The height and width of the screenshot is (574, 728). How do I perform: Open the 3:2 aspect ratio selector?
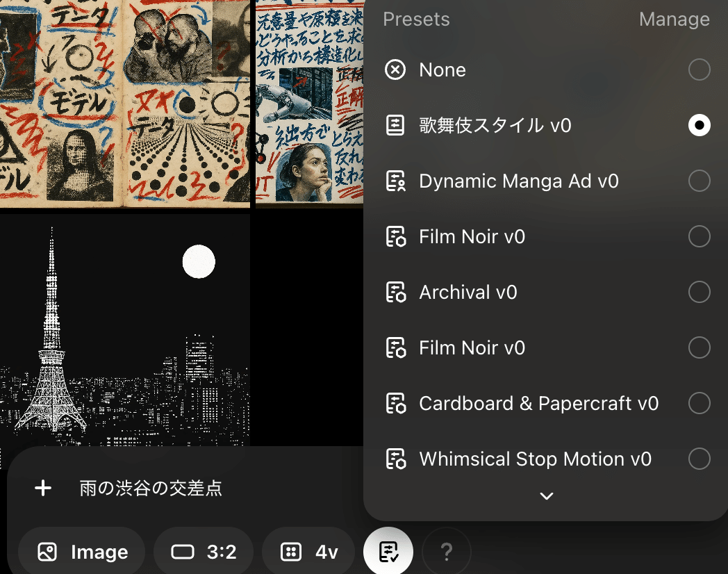(204, 552)
